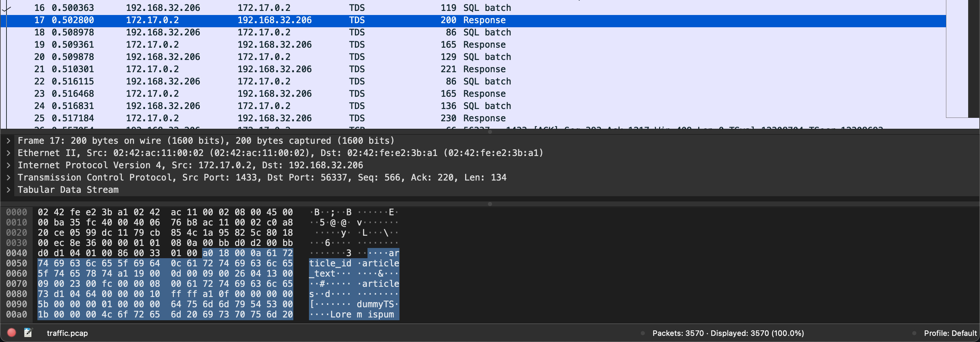Expand Transmission Control Protocol node
Viewport: 980px width, 342px height.
[x=9, y=177]
